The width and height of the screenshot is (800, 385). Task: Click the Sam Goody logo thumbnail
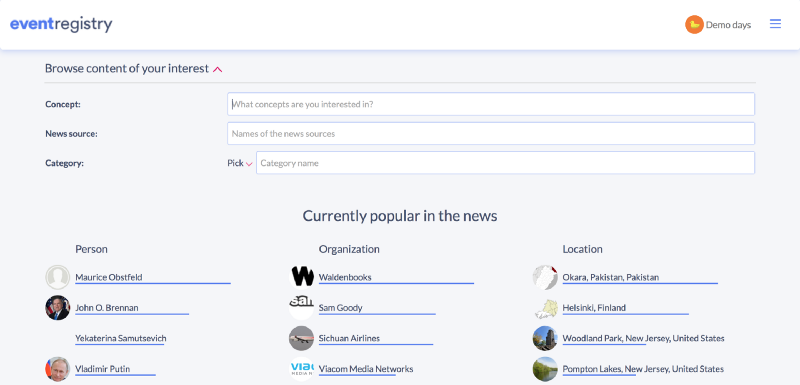pos(302,308)
